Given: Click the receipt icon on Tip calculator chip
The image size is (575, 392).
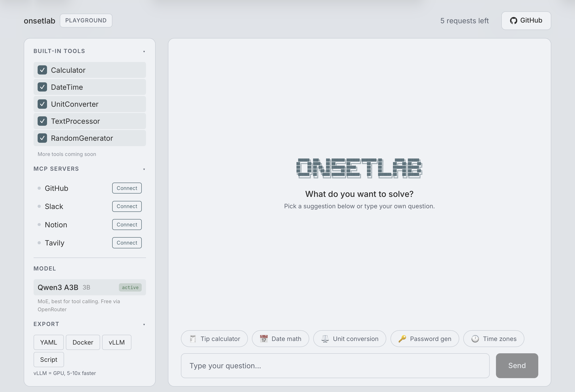Looking at the screenshot, I should tap(193, 339).
